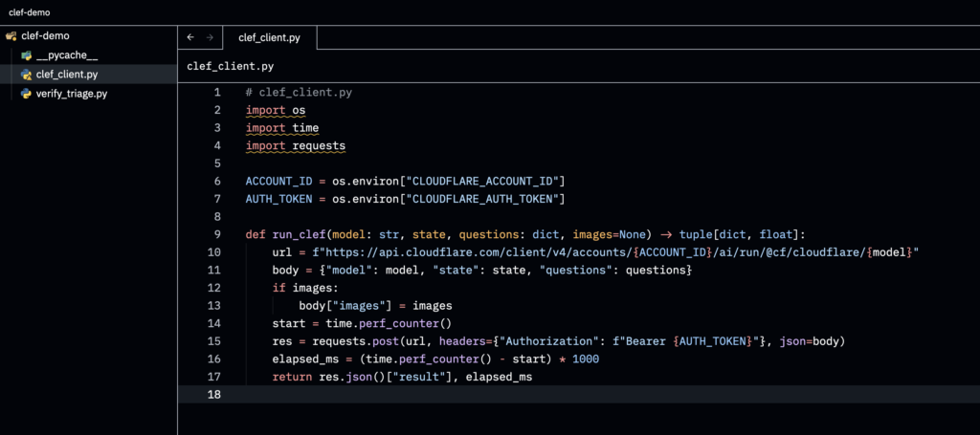
Task: Click the 'if images:' line
Action: click(x=305, y=289)
